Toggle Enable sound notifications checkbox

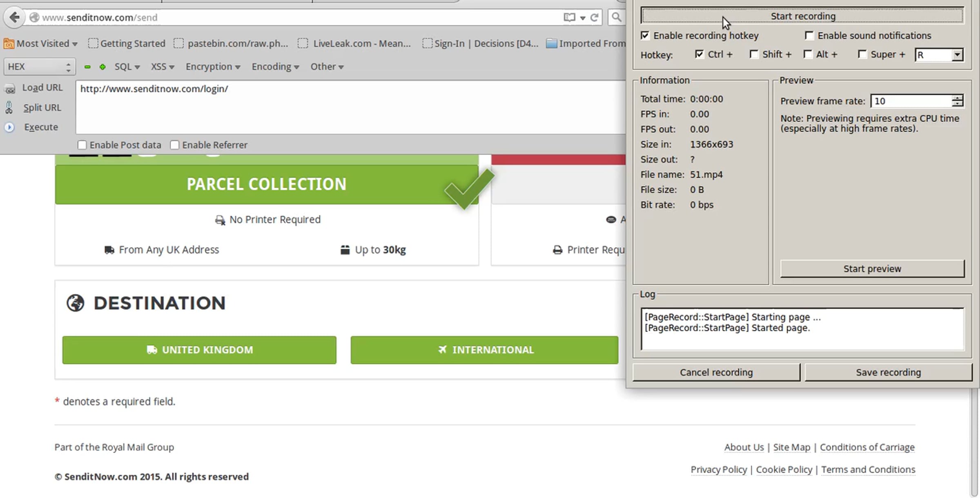809,36
